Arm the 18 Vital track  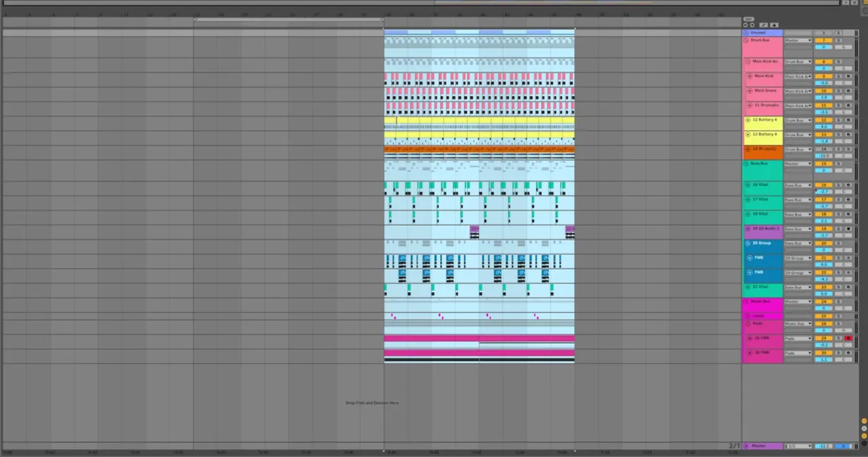[x=848, y=214]
